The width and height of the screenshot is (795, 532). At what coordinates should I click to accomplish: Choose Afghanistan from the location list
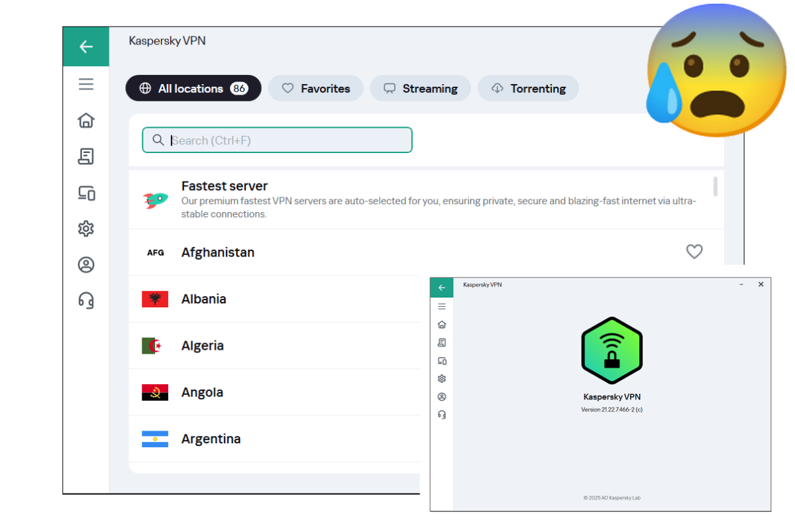pos(426,252)
